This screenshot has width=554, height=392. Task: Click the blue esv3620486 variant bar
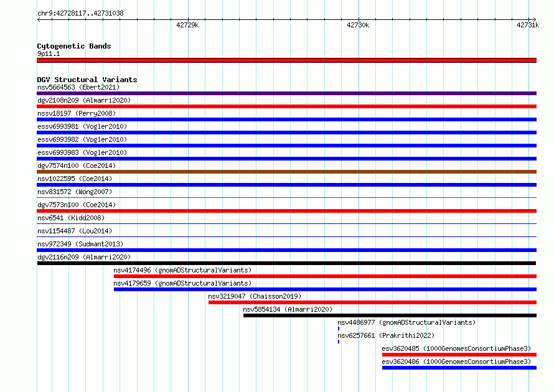(x=459, y=368)
